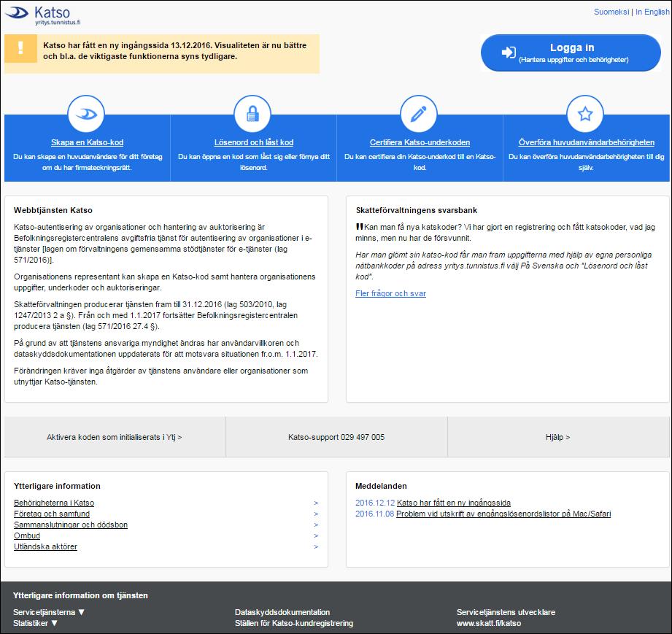Image resolution: width=672 pixels, height=634 pixels.
Task: Click the description under Lösenord och låst kod
Action: (254, 162)
